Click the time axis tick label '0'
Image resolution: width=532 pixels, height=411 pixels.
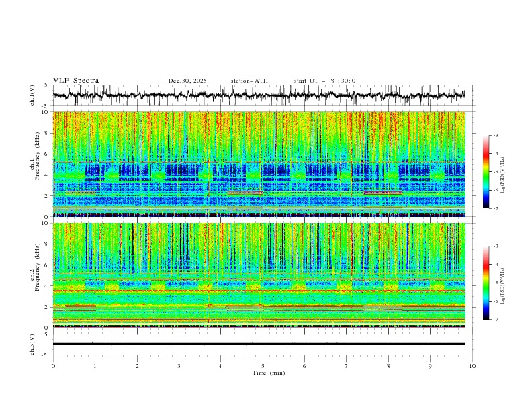point(53,366)
